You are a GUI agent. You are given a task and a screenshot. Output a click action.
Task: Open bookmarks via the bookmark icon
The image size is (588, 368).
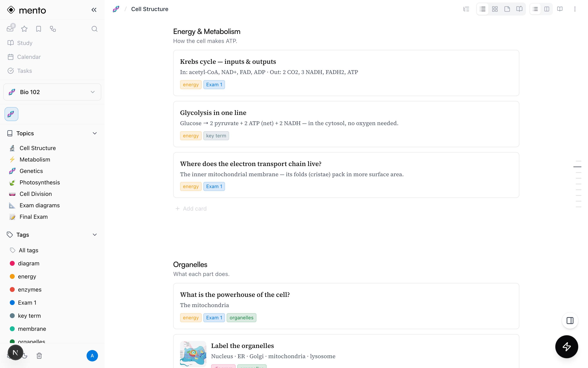tap(38, 29)
